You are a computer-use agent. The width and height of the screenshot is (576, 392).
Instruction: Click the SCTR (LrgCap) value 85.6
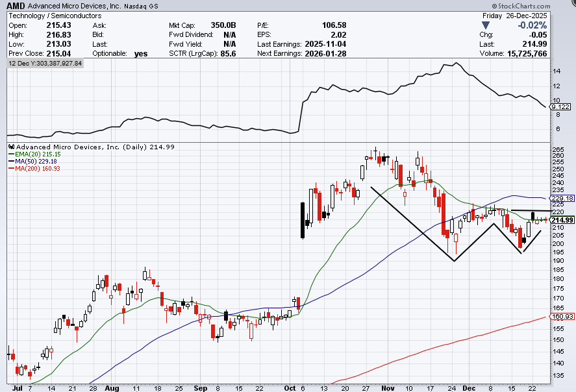[228, 53]
